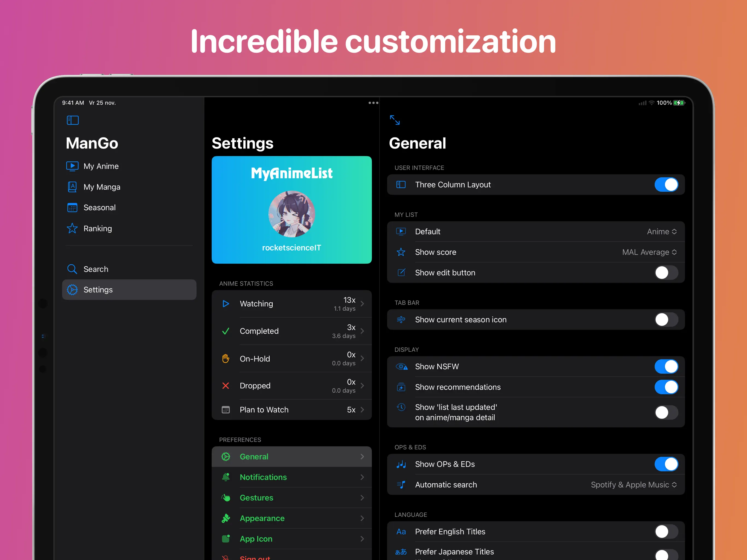The width and height of the screenshot is (747, 560).
Task: Click the sidebar toggle icon above ManGo
Action: tap(73, 120)
